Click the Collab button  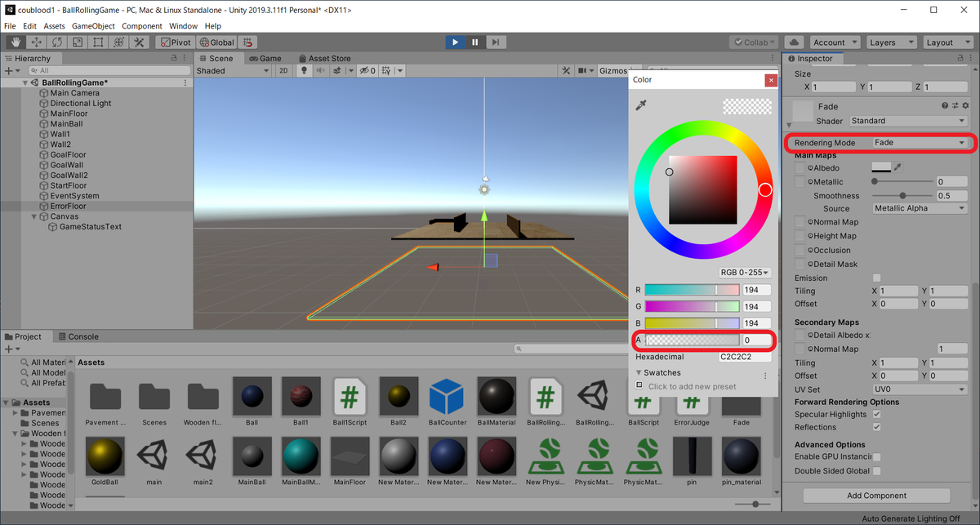755,42
